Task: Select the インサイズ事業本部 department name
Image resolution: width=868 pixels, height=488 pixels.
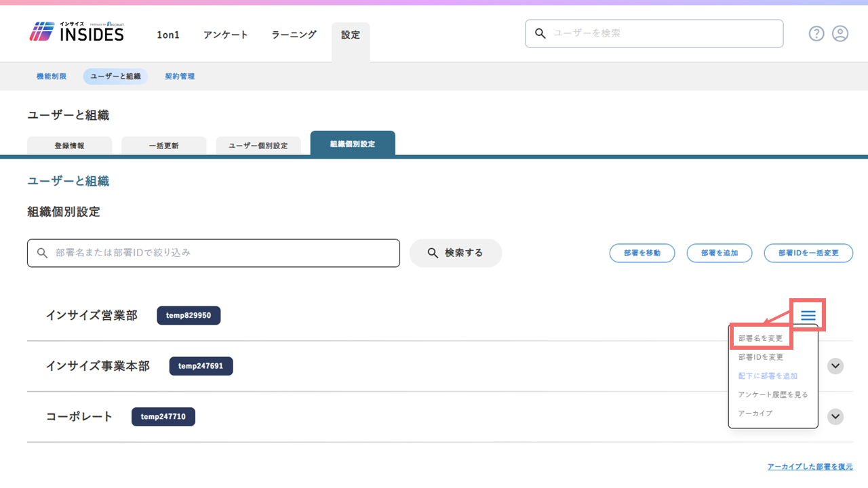Action: pos(98,366)
